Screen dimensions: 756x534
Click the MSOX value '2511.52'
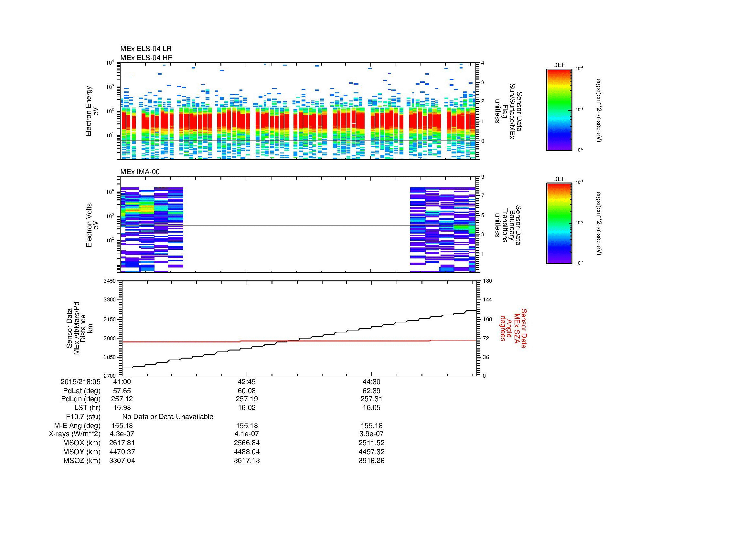(x=371, y=443)
